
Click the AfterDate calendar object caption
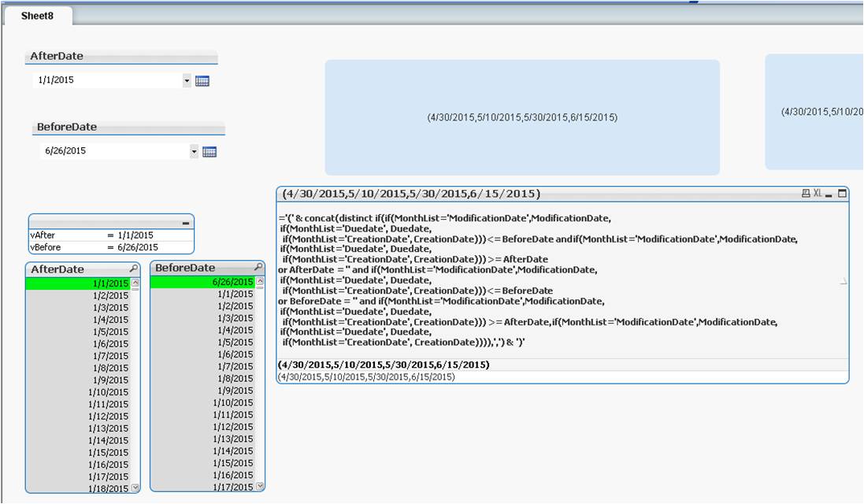(121, 56)
